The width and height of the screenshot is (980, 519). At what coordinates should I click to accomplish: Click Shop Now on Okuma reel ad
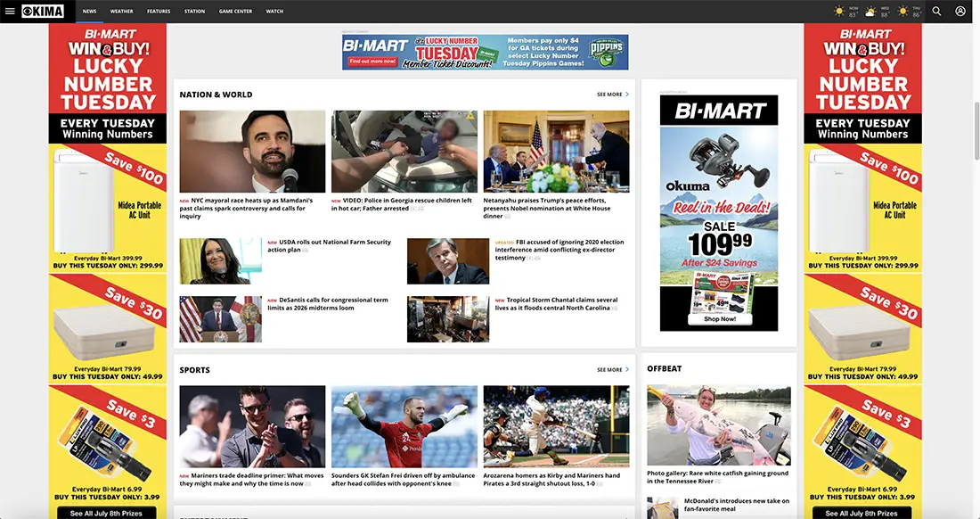(x=719, y=319)
